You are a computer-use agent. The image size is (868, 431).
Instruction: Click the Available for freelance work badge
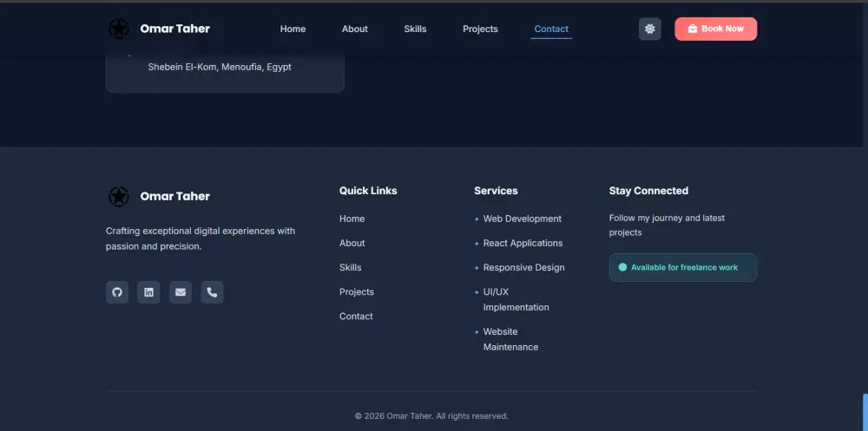tap(683, 267)
